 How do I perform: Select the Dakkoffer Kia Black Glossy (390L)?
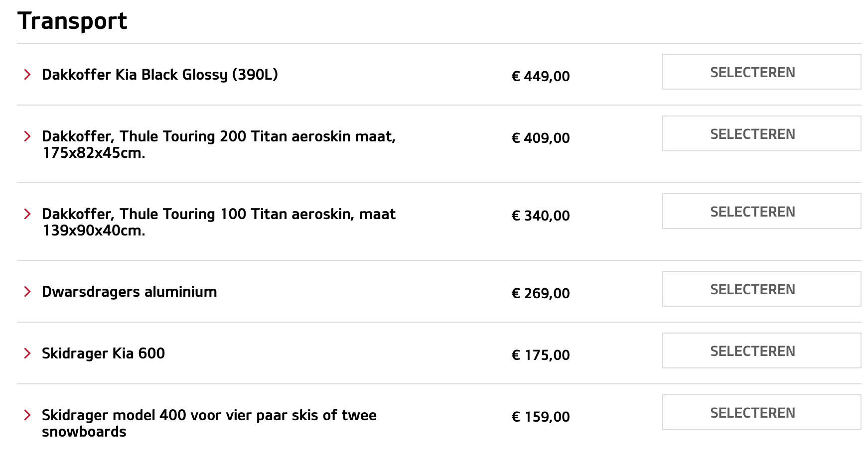(761, 72)
